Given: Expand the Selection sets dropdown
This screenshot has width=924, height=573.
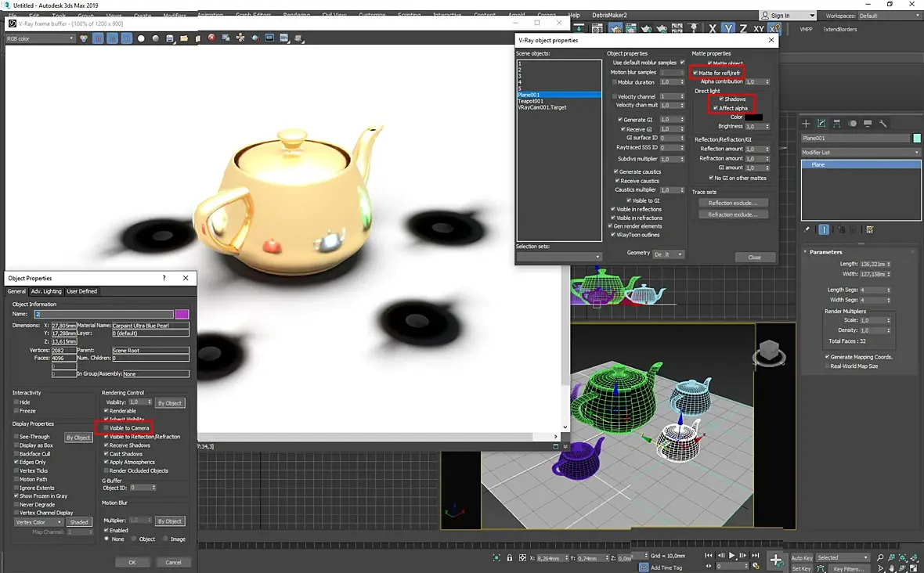Looking at the screenshot, I should (558, 257).
